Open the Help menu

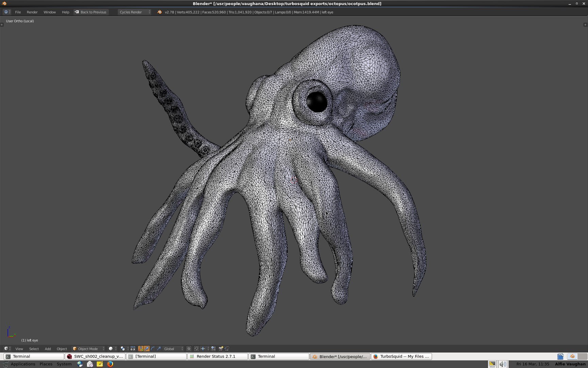[65, 12]
